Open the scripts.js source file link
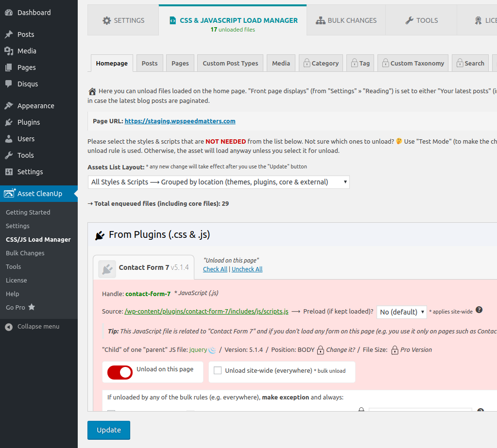The width and height of the screenshot is (497, 448). (x=206, y=311)
